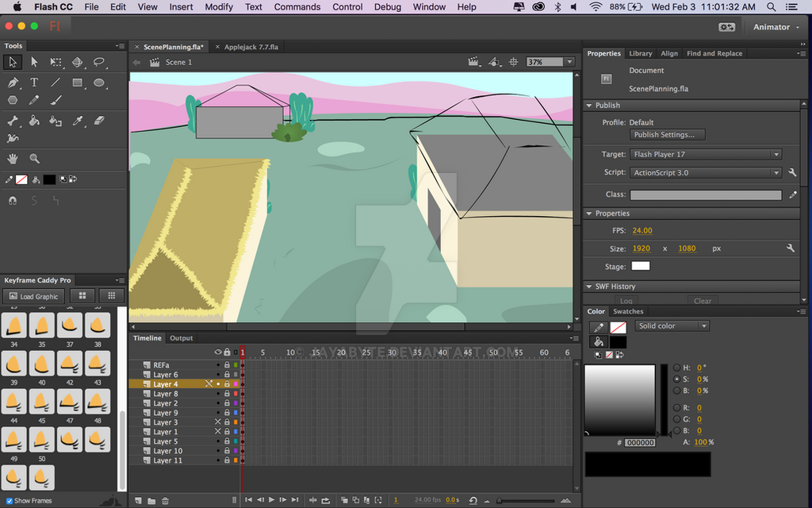Screen dimensions: 812x508
Task: Click the SWF History Log button
Action: (626, 301)
